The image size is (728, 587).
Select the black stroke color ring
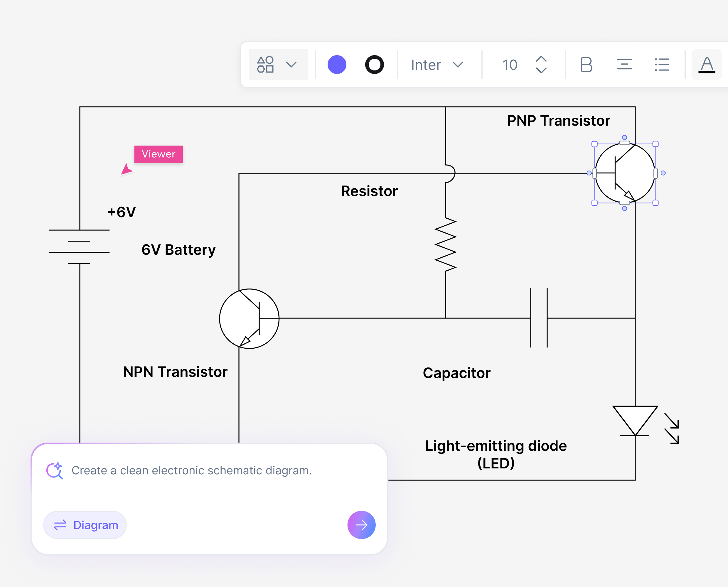374,65
